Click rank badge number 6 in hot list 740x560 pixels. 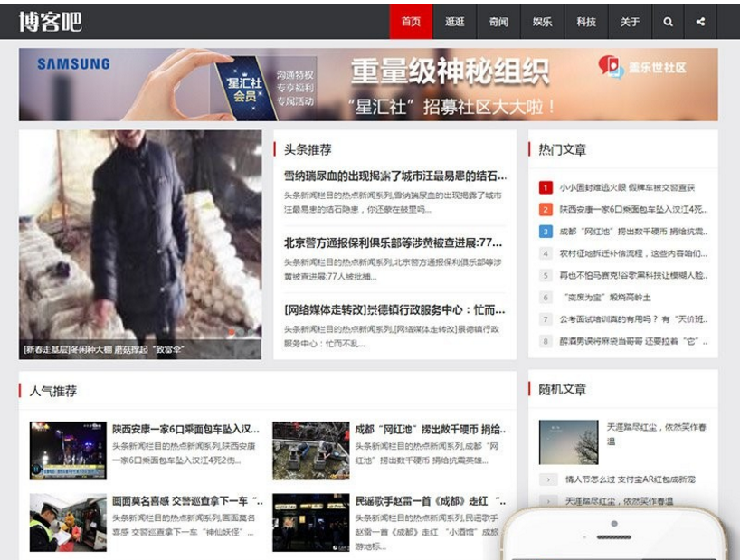pyautogui.click(x=546, y=298)
